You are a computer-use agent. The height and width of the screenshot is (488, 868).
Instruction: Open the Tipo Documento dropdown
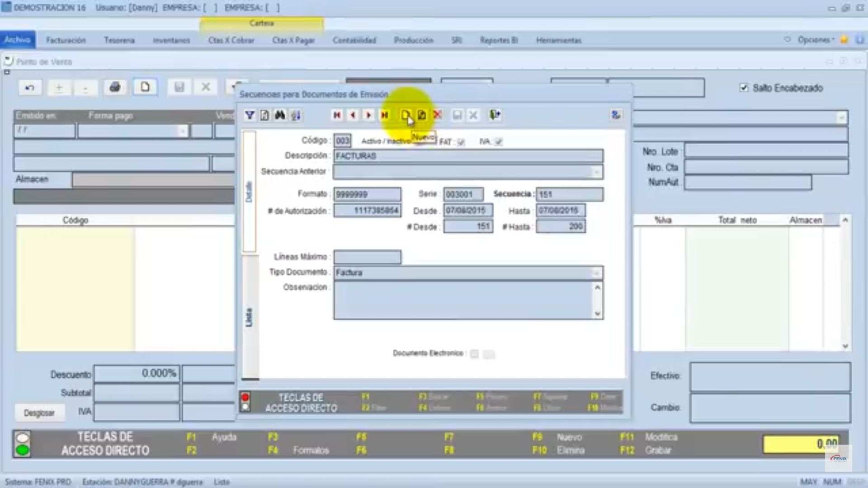click(596, 273)
